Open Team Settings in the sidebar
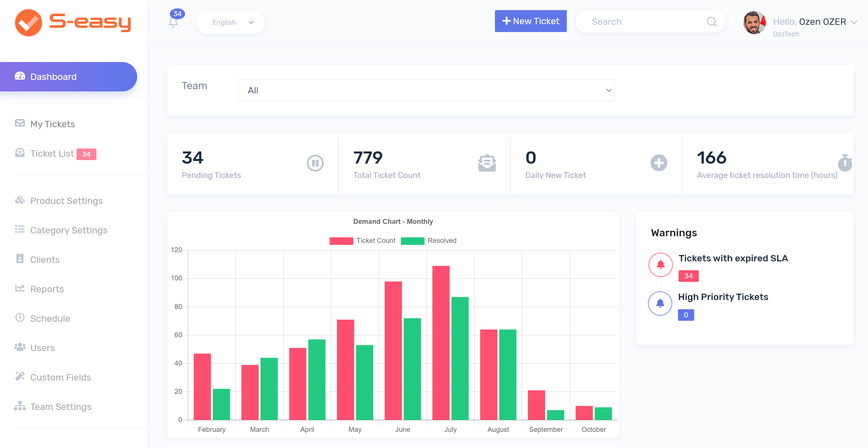Viewport: 868px width, 448px height. click(x=61, y=406)
